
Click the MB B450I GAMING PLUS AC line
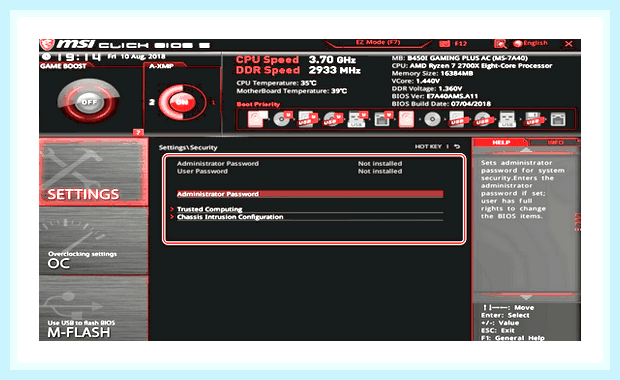[x=459, y=58]
